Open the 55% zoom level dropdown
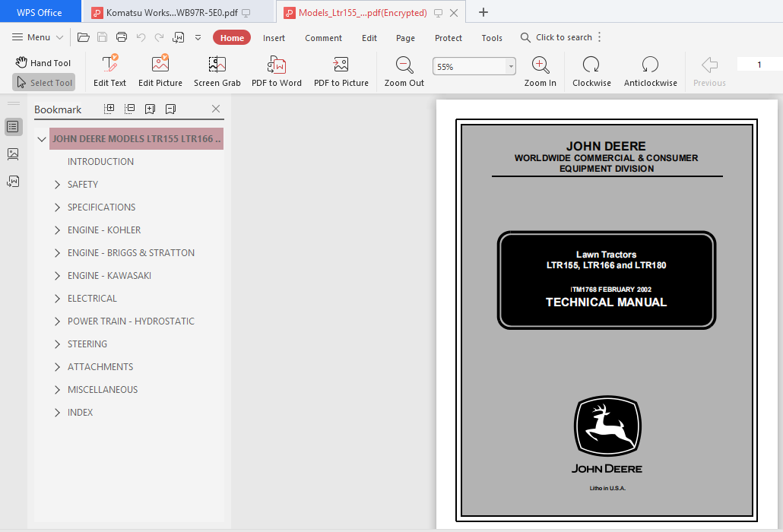This screenshot has width=783, height=532. point(511,66)
